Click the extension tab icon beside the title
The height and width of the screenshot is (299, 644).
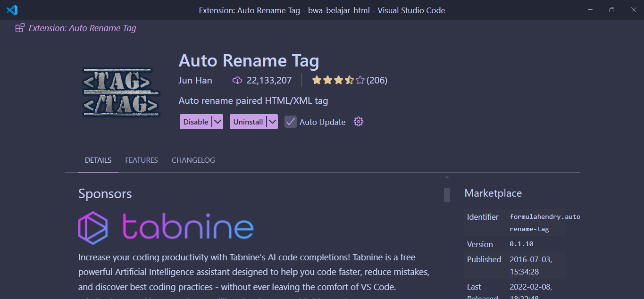20,28
